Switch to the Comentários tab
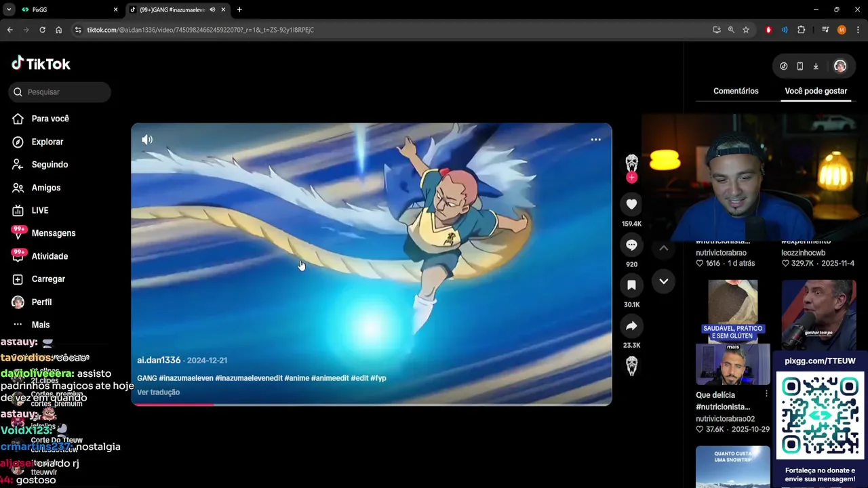This screenshot has height=488, width=868. click(x=736, y=91)
